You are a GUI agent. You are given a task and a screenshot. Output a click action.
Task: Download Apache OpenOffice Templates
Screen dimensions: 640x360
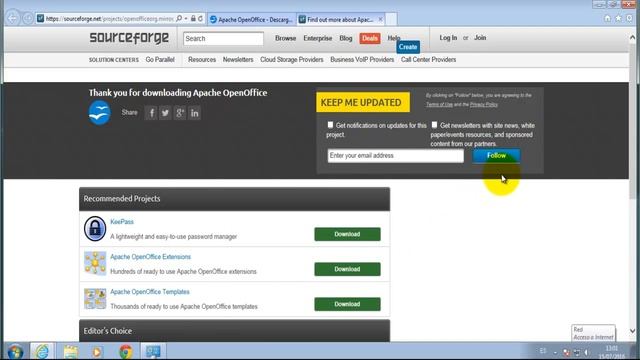[x=347, y=304]
